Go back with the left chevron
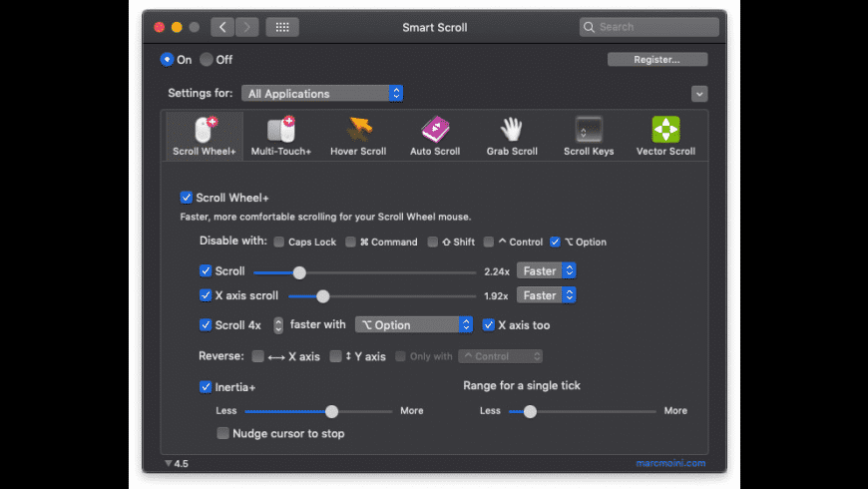868x489 pixels. point(222,27)
